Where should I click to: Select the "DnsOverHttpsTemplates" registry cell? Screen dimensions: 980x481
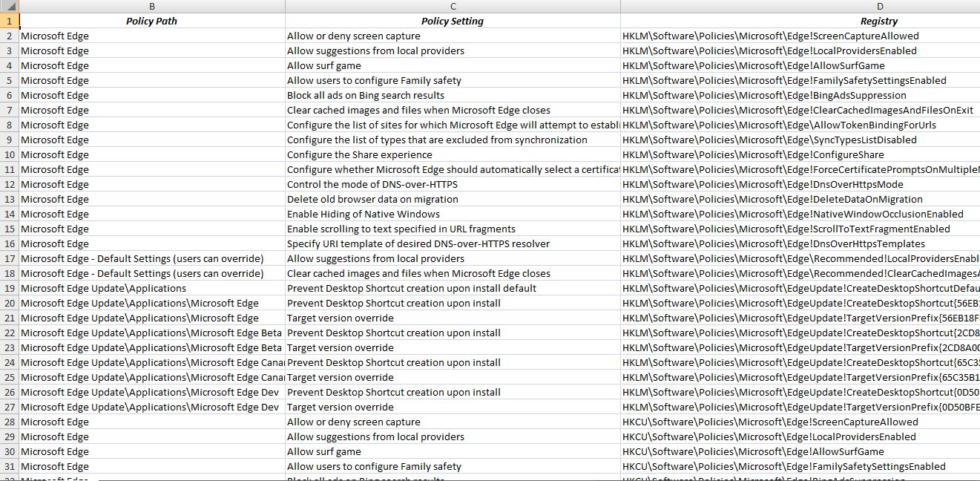[x=800, y=243]
